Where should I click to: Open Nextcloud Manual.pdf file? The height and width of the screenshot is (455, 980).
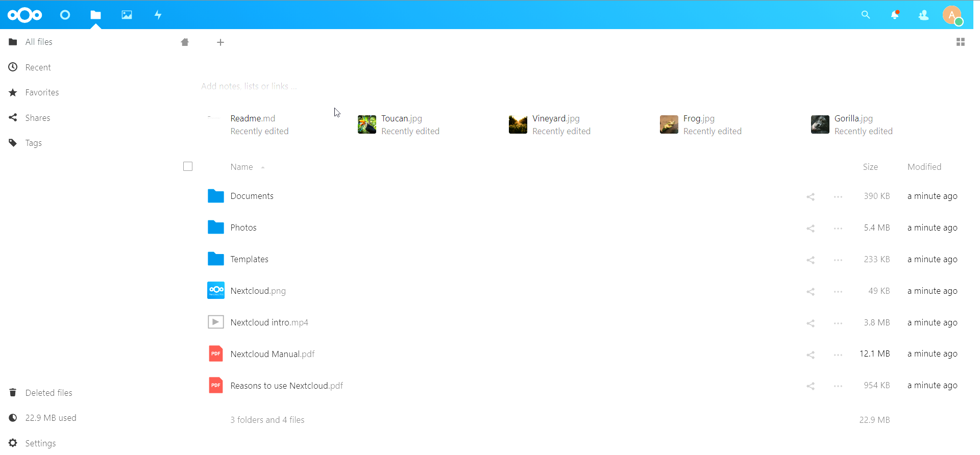[272, 354]
